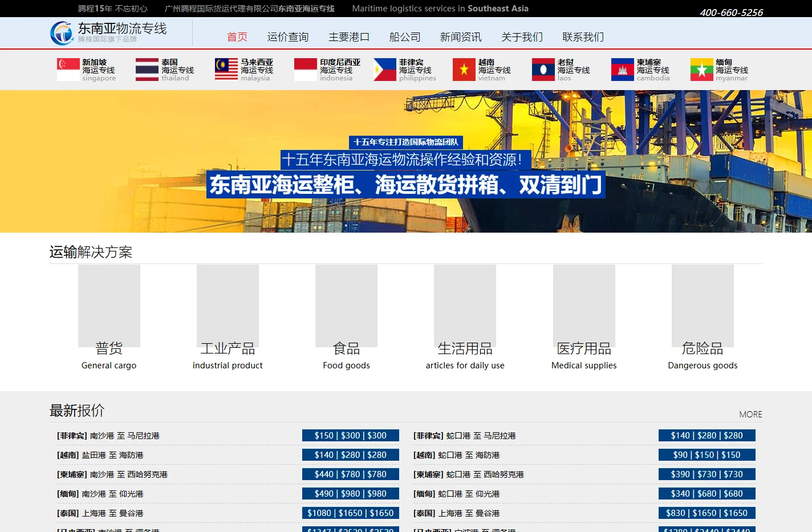Select the Cambodia flag icon
Screen dimensions: 812x532
[x=623, y=70]
